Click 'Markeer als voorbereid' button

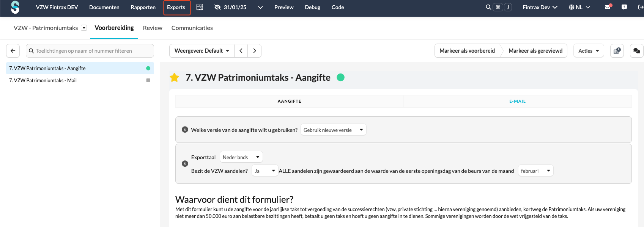(467, 51)
